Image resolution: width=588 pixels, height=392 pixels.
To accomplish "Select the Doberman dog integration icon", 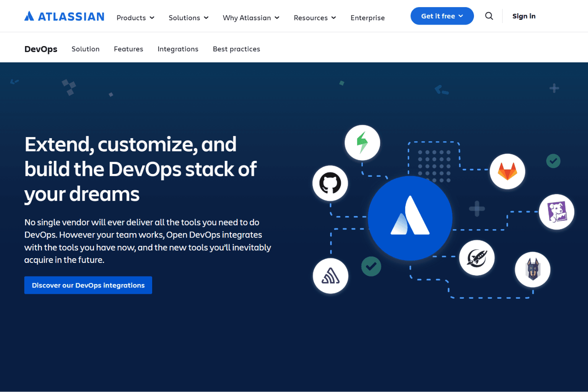I will click(533, 269).
